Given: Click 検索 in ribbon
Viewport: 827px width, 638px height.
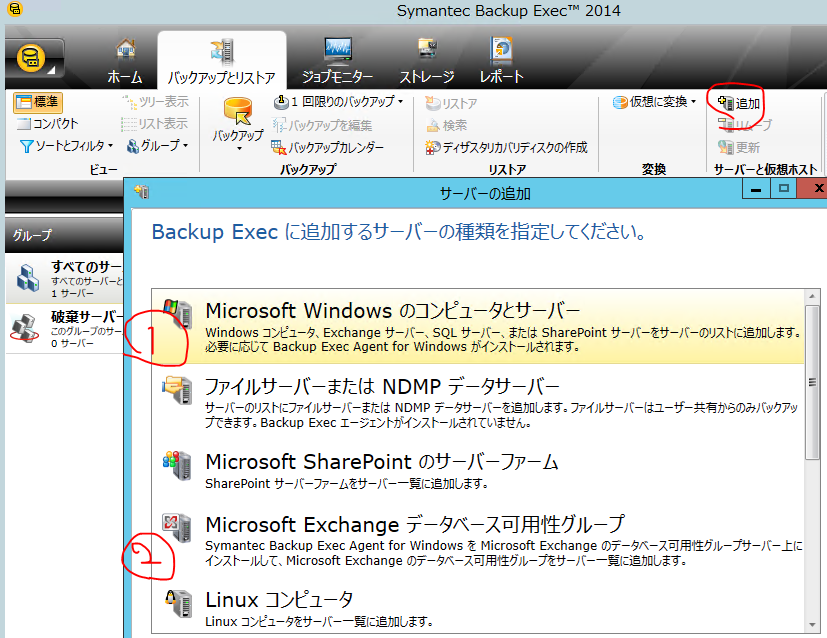Looking at the screenshot, I should pos(447,125).
